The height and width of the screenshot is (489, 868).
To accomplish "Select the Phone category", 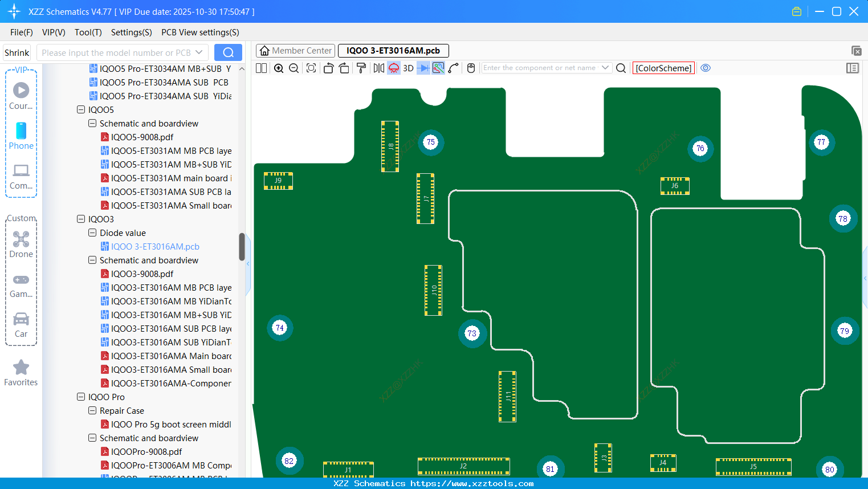I will [x=21, y=136].
